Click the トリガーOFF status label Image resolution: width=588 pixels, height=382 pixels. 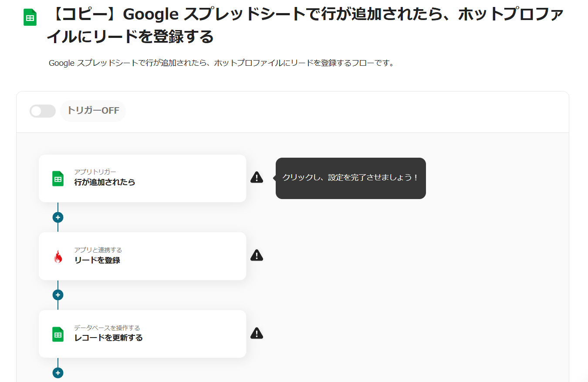point(93,111)
